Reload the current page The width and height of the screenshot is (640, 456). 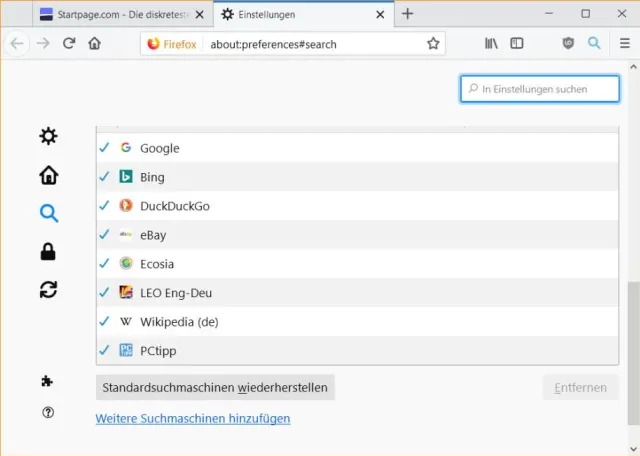click(x=69, y=44)
